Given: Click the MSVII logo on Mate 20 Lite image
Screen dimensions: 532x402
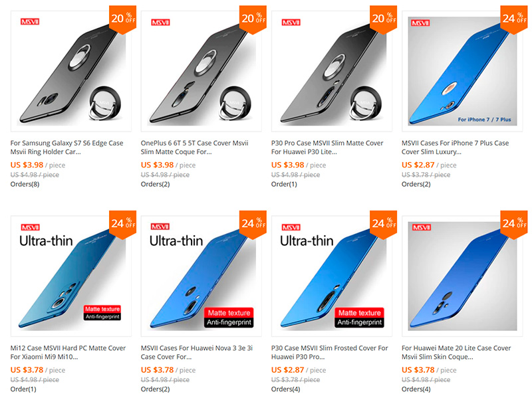Looking at the screenshot, I should click(421, 227).
